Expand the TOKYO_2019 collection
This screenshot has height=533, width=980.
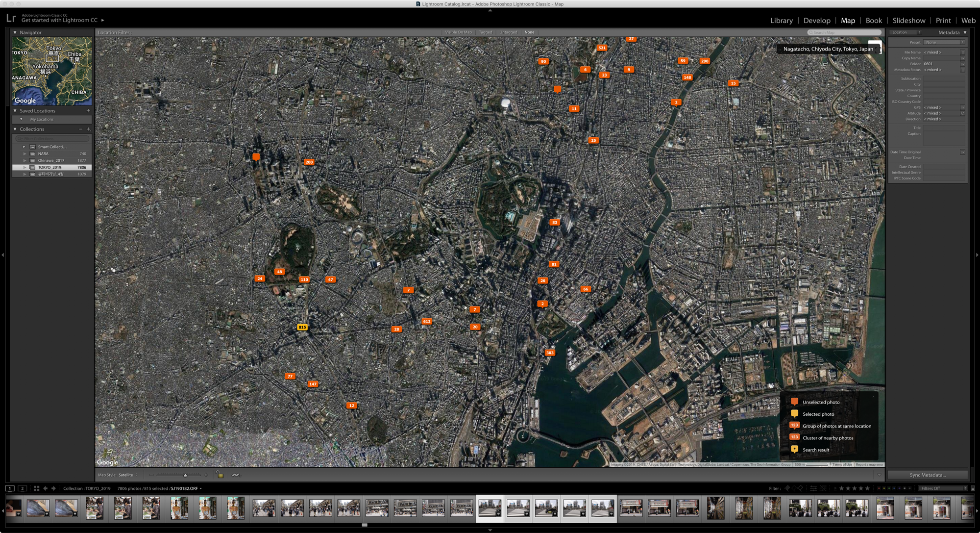click(24, 167)
